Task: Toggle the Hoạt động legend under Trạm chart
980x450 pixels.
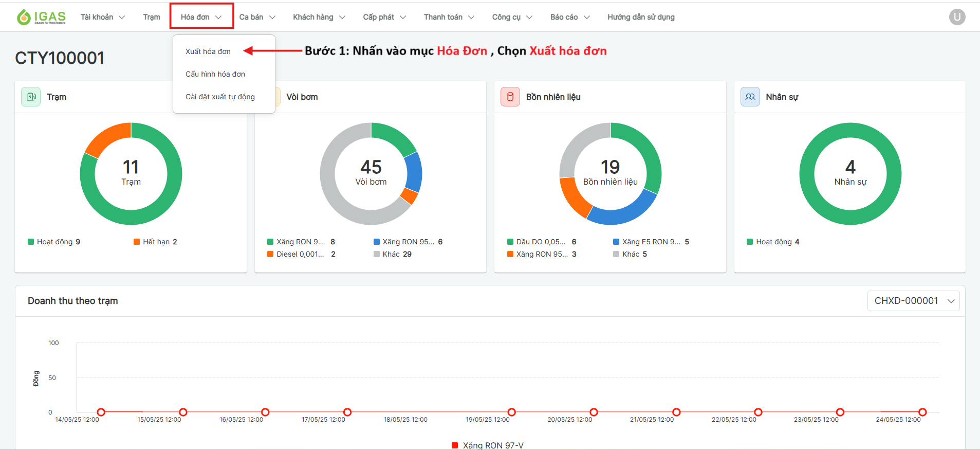Action: click(x=54, y=242)
